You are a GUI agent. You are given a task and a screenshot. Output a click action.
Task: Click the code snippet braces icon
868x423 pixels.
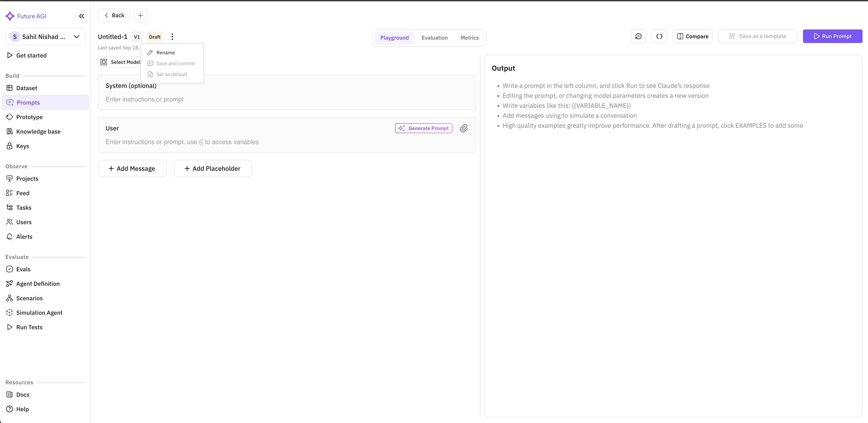pos(659,36)
